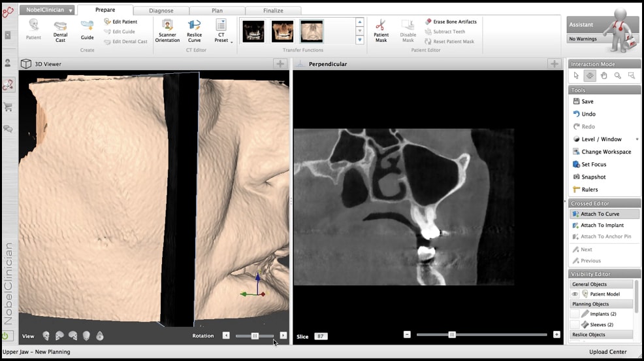
Task: Open the Guide creation tool
Action: pyautogui.click(x=87, y=29)
